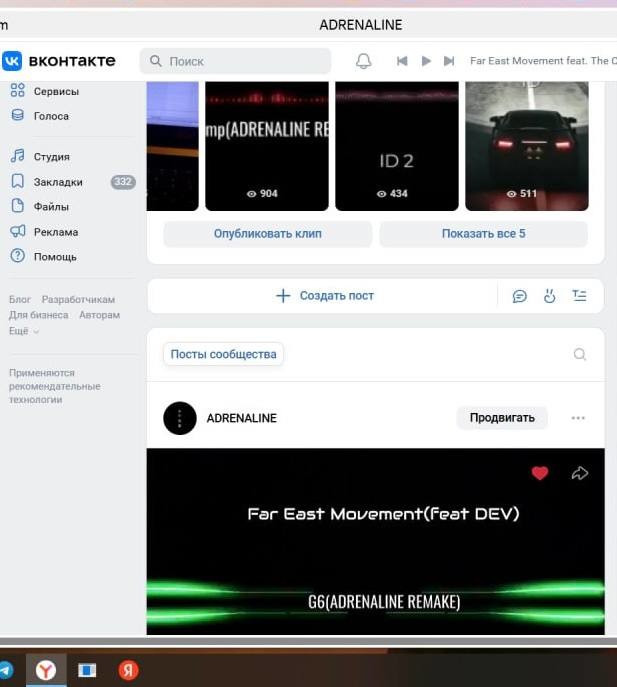Skip to the next track
Screen dimensions: 617x687
pyautogui.click(x=449, y=61)
